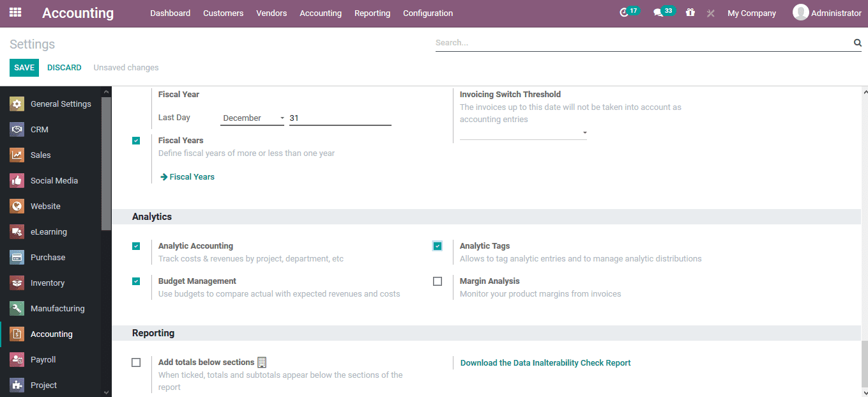The width and height of the screenshot is (868, 397).
Task: Click the SAVE button
Action: coord(24,67)
